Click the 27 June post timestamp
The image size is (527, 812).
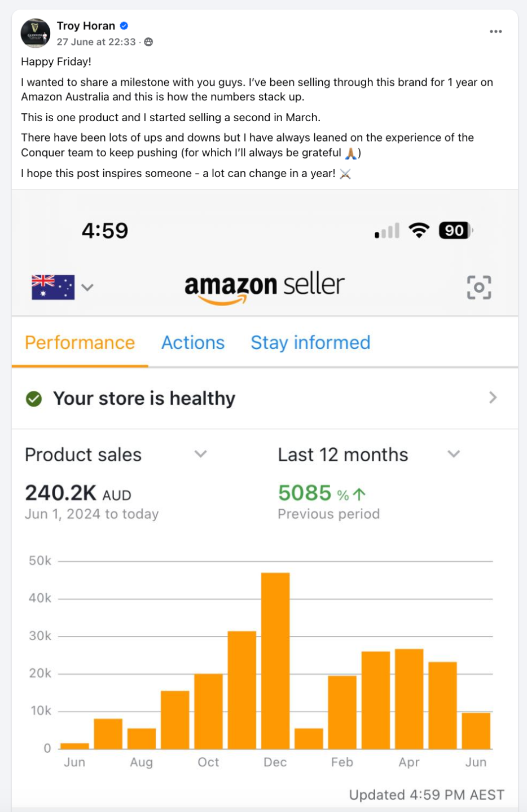pyautogui.click(x=96, y=42)
